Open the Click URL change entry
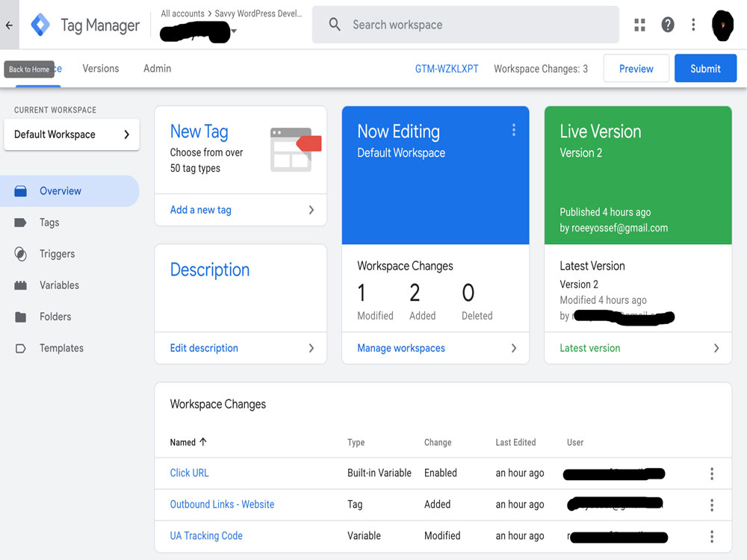Viewport: 747px width, 560px height. point(189,473)
